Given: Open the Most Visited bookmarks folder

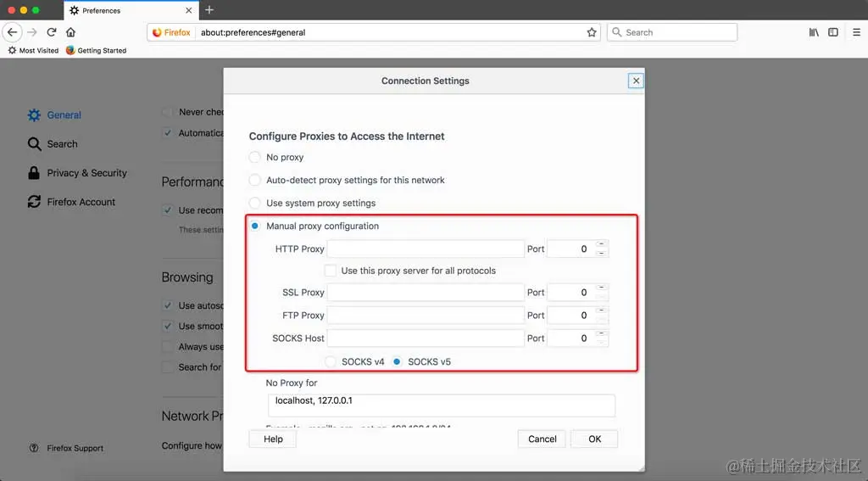Looking at the screenshot, I should (x=33, y=50).
